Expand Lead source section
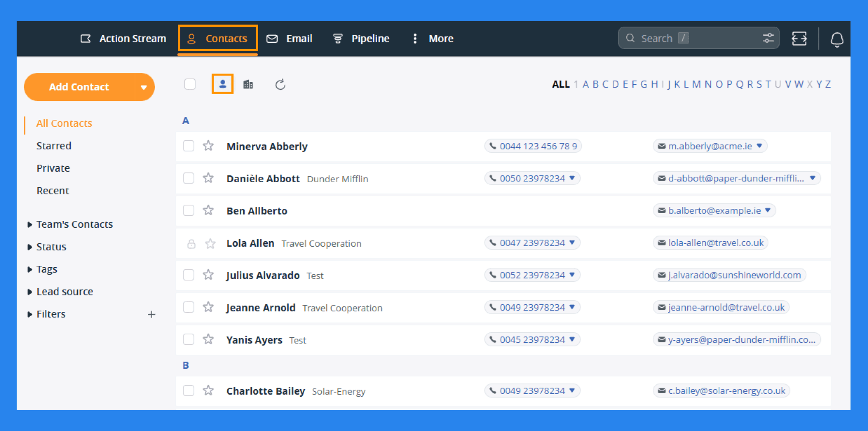 [30, 292]
